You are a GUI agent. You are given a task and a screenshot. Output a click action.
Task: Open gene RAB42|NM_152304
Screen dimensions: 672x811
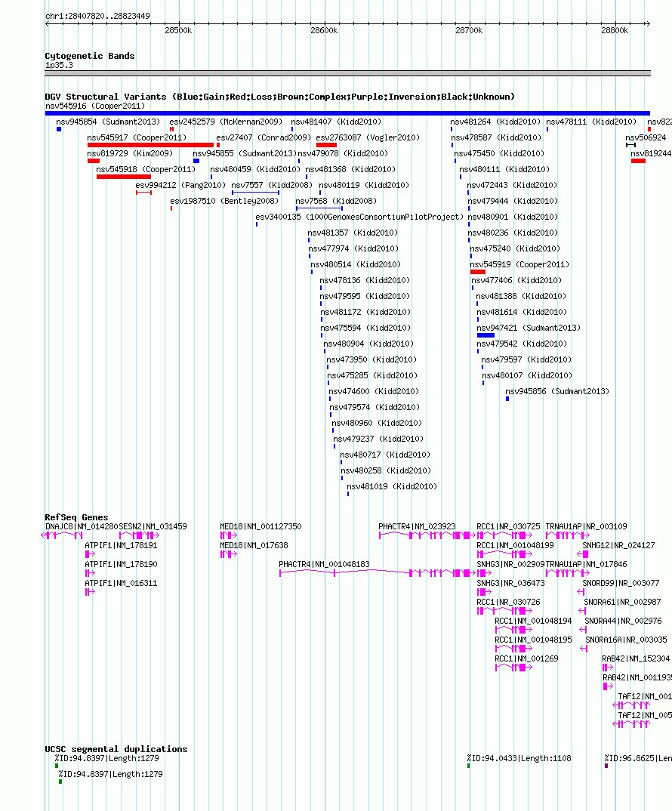[x=636, y=659]
